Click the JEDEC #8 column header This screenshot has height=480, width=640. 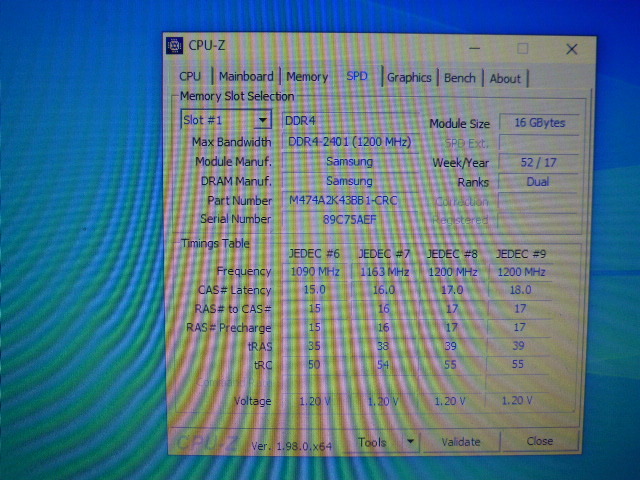452,254
